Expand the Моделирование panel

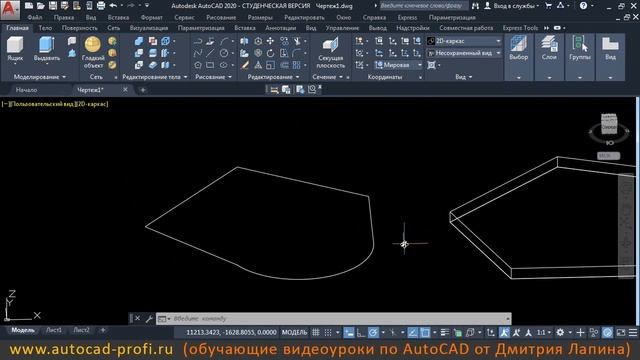click(x=40, y=77)
